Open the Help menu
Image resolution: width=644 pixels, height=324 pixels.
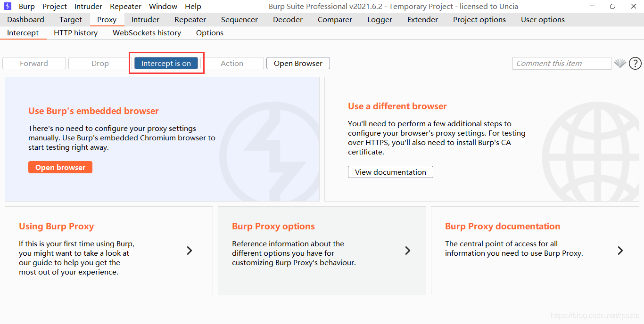click(x=193, y=7)
